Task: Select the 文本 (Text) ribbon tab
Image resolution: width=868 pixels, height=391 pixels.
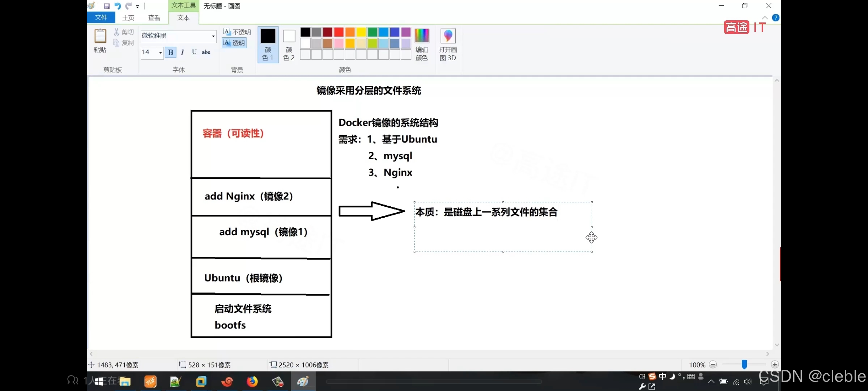Action: coord(183,18)
